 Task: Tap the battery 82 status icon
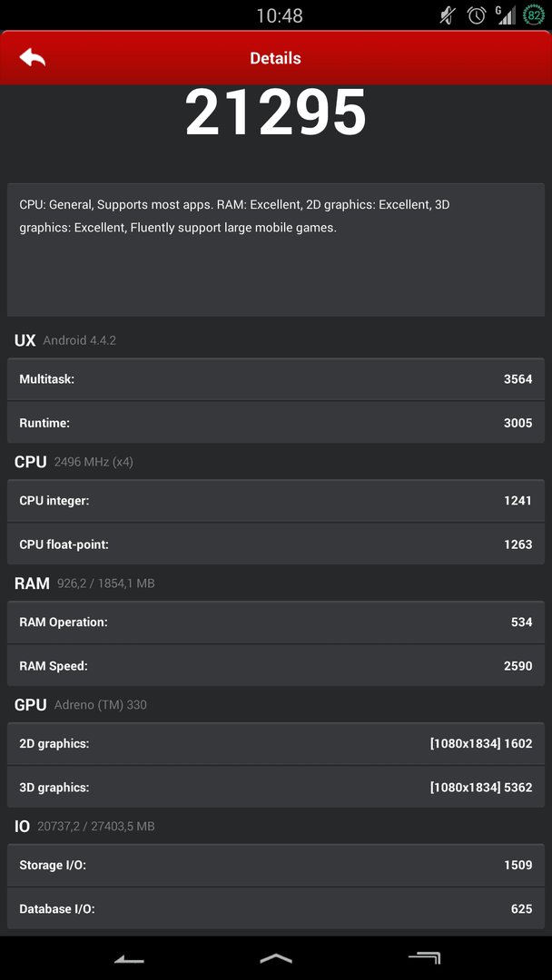pos(533,15)
